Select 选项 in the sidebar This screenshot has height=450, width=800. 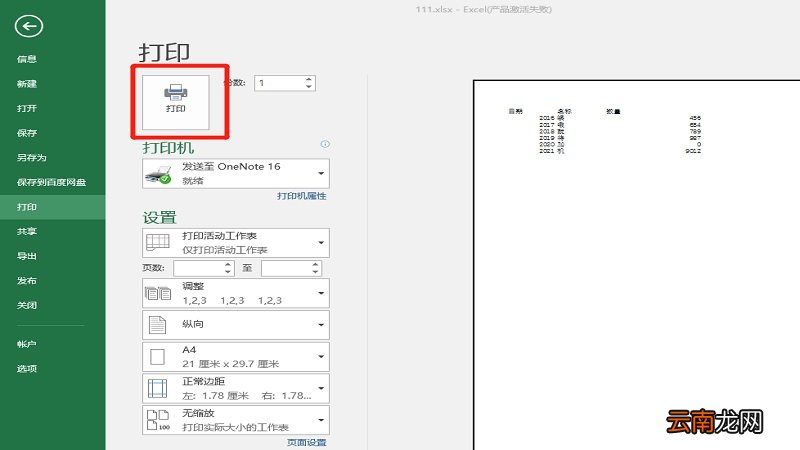pyautogui.click(x=27, y=368)
